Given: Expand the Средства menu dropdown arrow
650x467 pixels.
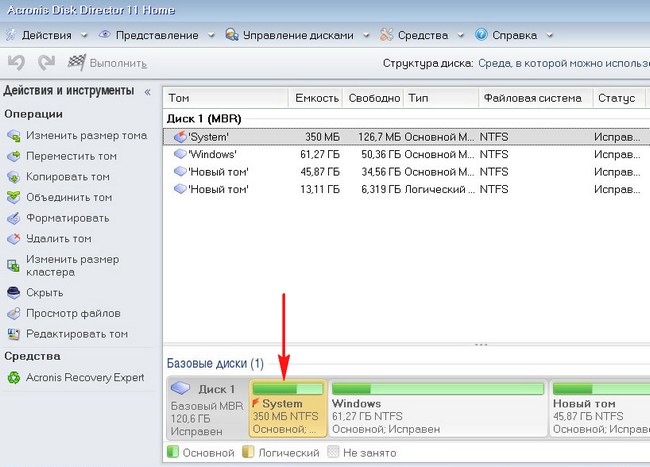Looking at the screenshot, I should click(461, 36).
